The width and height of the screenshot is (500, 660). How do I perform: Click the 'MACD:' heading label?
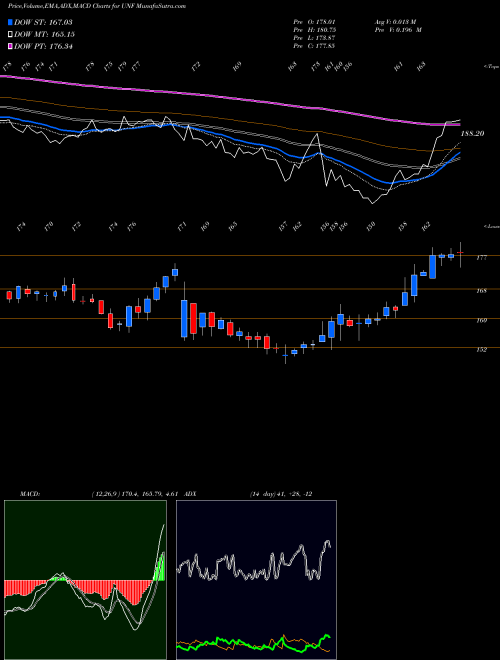click(29, 494)
